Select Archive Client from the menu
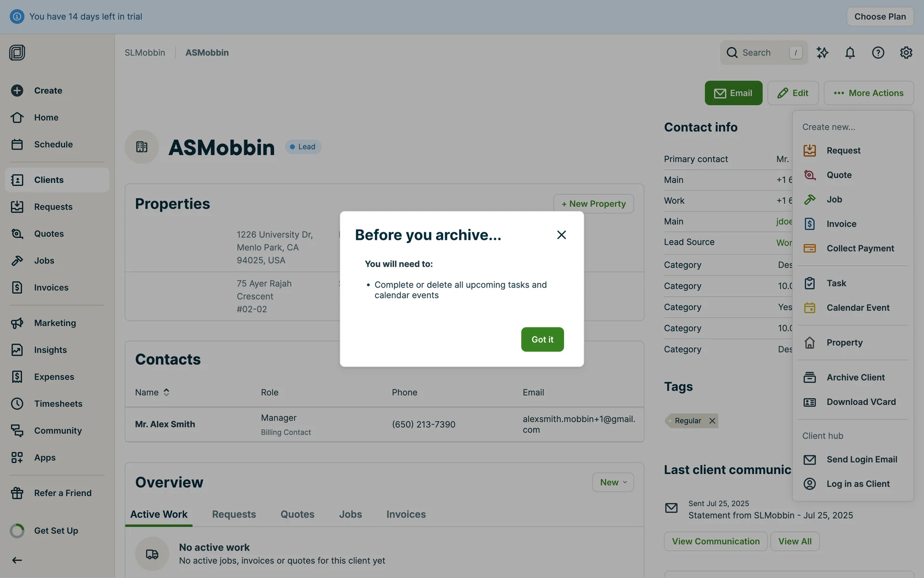 (x=855, y=377)
